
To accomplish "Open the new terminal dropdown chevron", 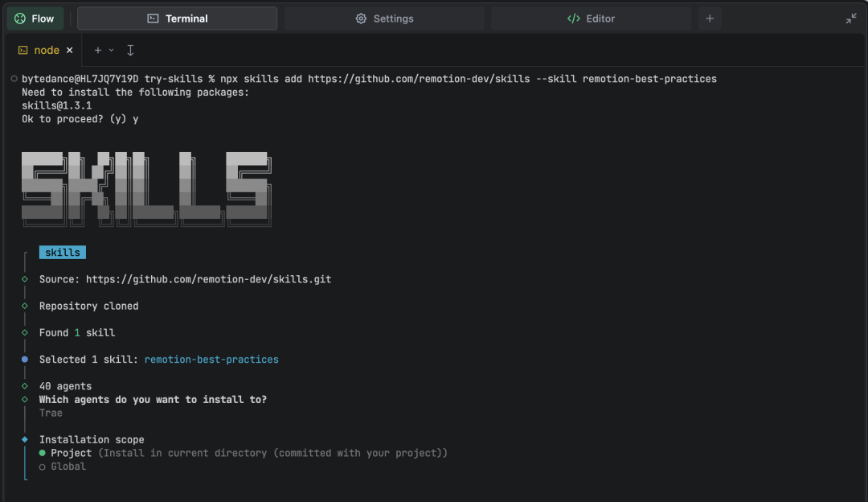I will (111, 50).
